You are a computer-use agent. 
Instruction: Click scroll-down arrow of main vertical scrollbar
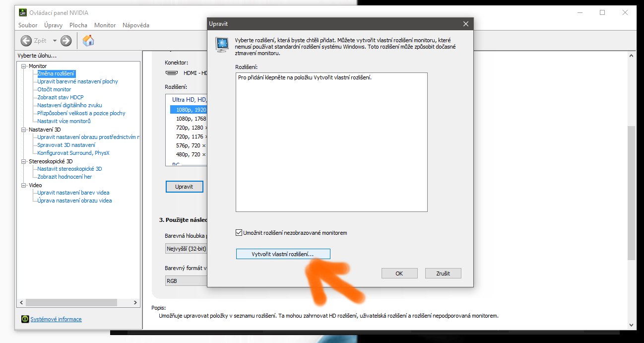tap(631, 325)
